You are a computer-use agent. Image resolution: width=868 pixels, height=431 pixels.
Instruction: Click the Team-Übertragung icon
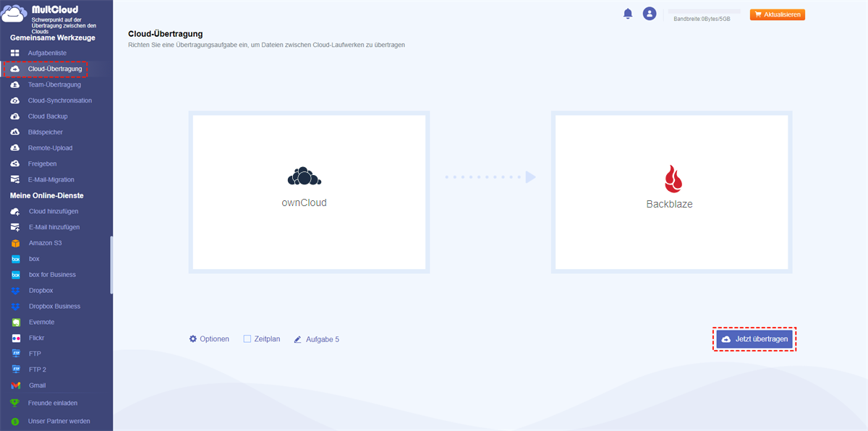click(x=14, y=85)
